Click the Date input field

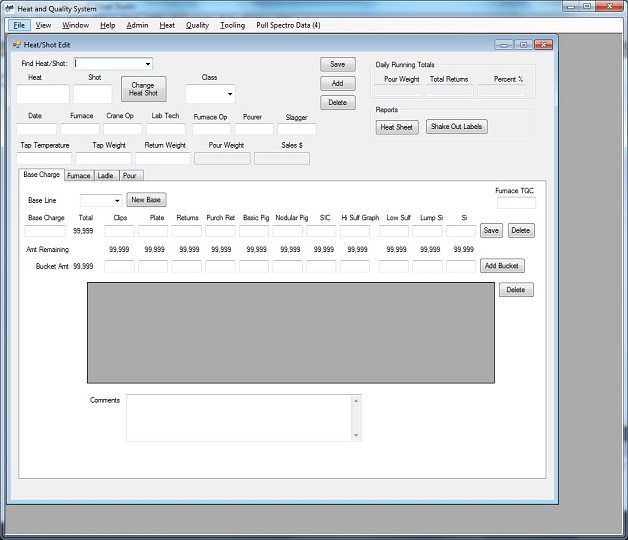tap(36, 129)
